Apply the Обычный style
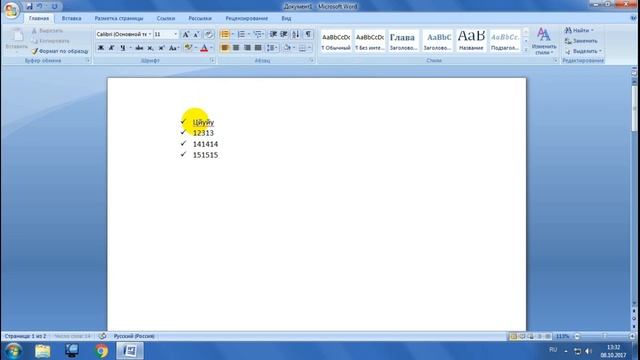Viewport: 640px width, 360px height. coord(336,41)
